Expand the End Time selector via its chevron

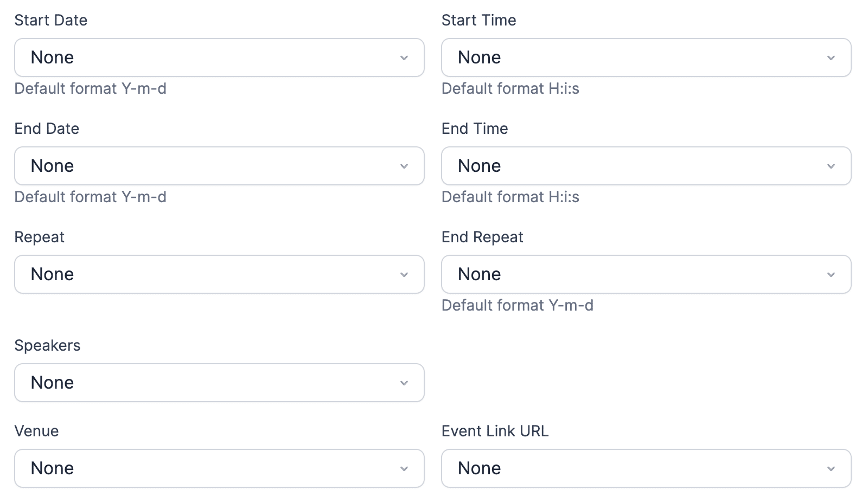831,166
